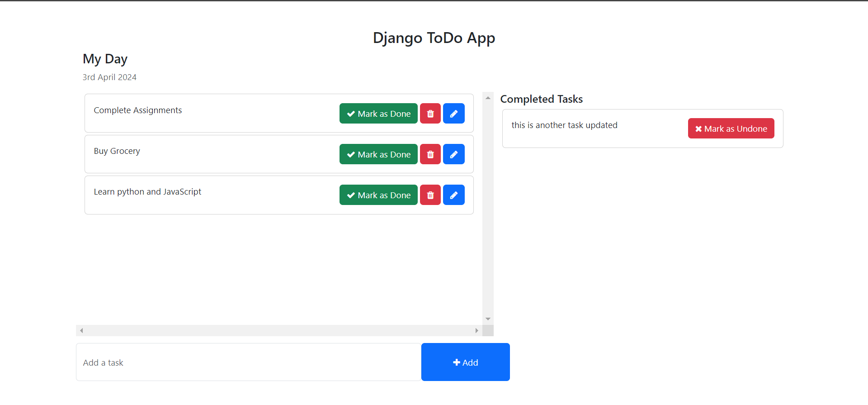Open pencil edit icon for Buy Grocery
868x405 pixels.
pos(454,154)
